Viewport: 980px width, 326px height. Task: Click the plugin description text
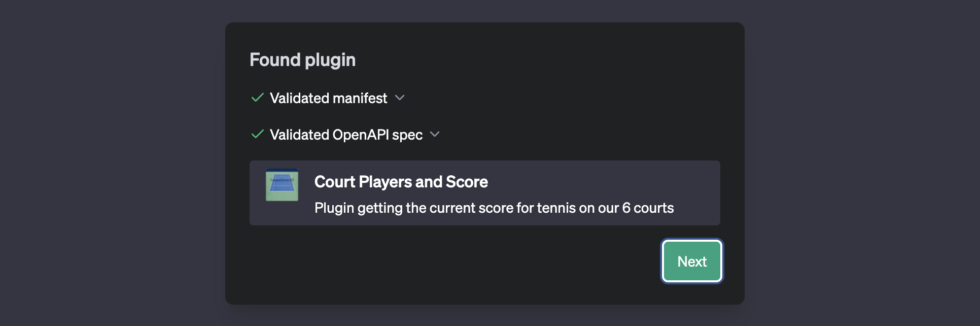click(494, 208)
